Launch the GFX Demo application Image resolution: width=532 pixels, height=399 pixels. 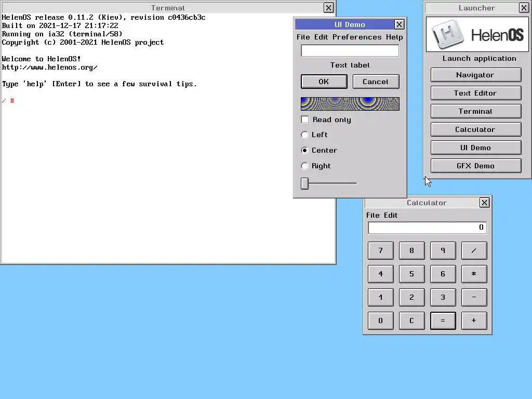point(476,166)
